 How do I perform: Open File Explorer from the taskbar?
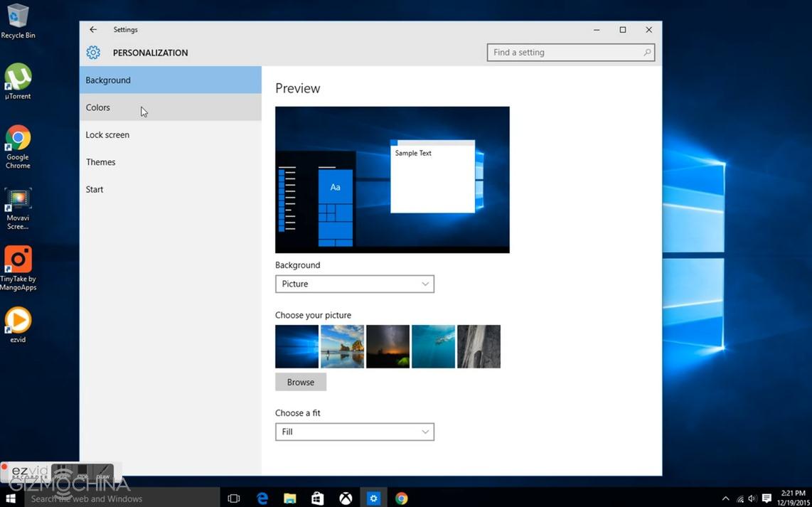[290, 498]
